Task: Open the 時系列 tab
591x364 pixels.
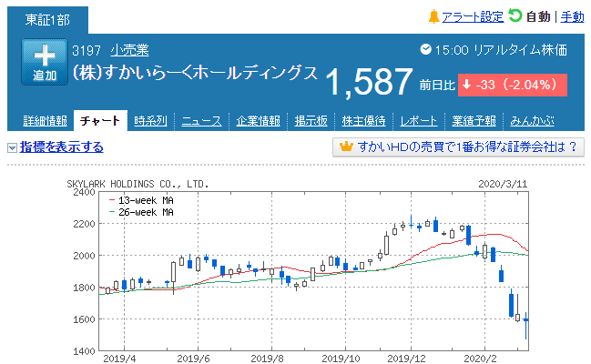Action: pos(150,121)
